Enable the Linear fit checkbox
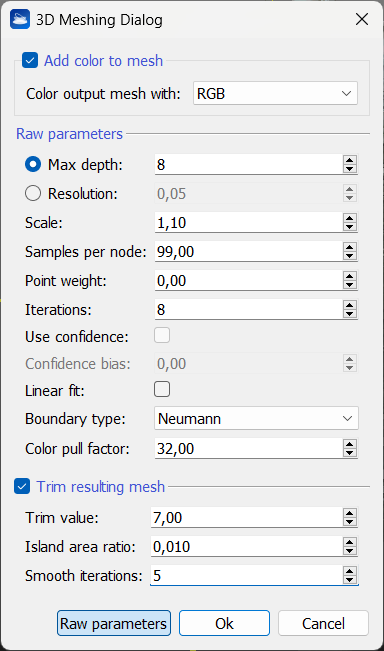384x651 pixels. pos(162,389)
